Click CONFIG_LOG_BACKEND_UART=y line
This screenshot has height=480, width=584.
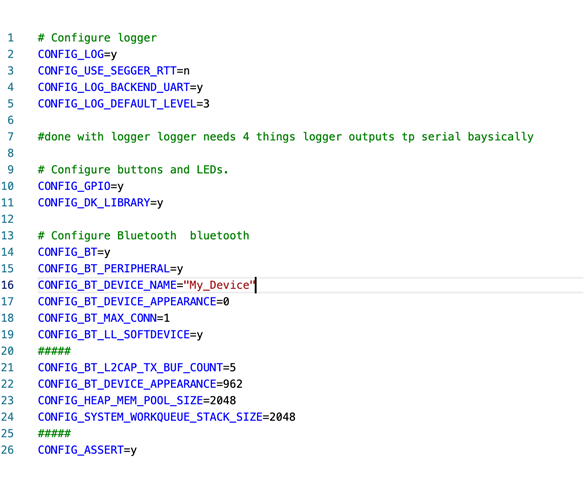tap(120, 87)
